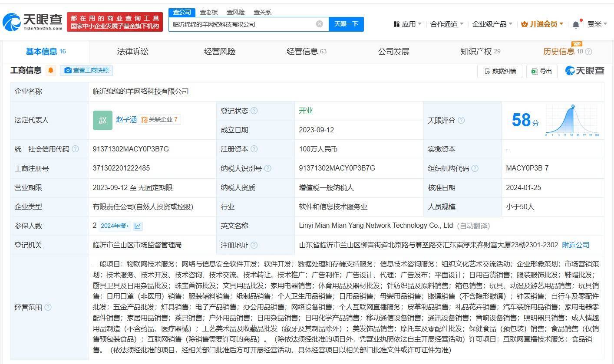This screenshot has height=364, width=614.
Task: Click registration number 371302201222485
Action: [121, 168]
